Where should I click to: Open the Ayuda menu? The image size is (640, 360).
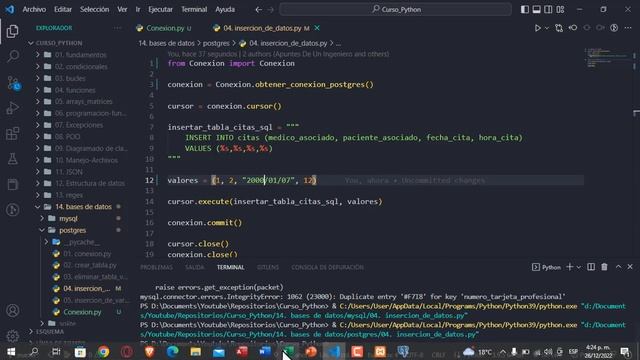pyautogui.click(x=225, y=9)
